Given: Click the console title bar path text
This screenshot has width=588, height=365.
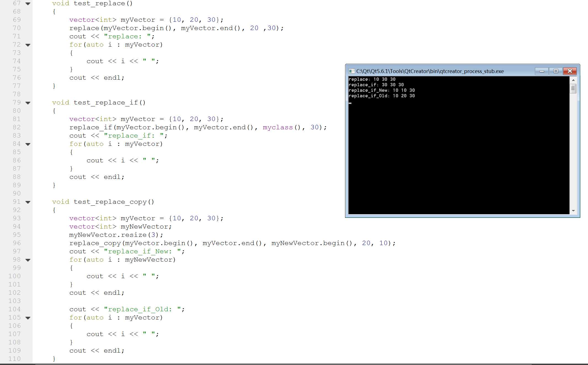Looking at the screenshot, I should [430, 71].
